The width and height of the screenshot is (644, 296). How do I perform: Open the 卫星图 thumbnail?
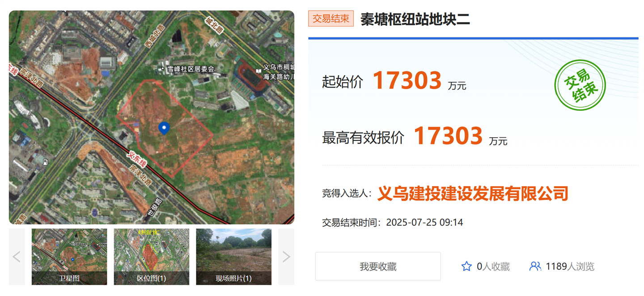coord(69,257)
